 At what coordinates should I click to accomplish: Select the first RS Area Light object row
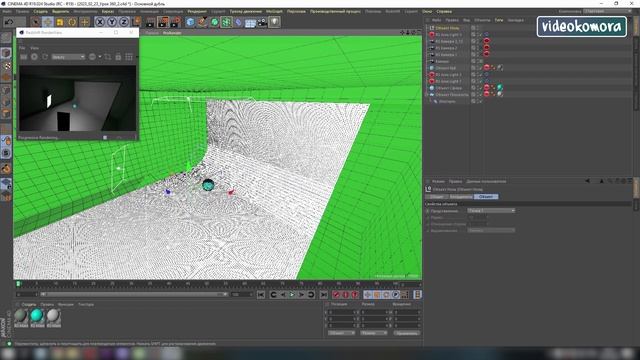[448, 35]
